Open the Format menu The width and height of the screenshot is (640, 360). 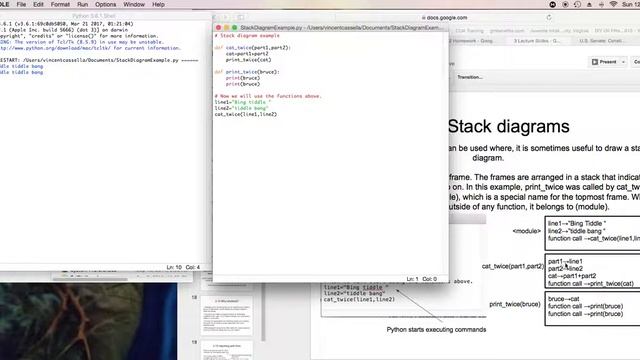point(60,4)
